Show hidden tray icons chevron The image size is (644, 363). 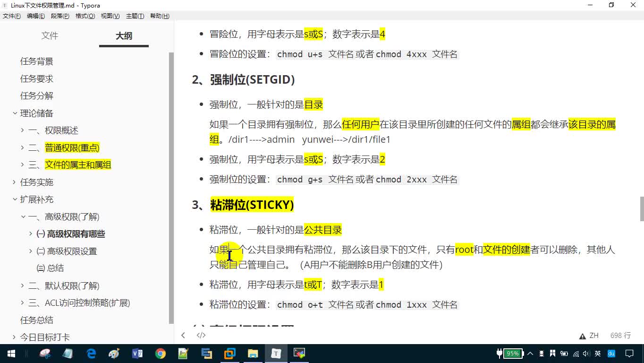530,353
